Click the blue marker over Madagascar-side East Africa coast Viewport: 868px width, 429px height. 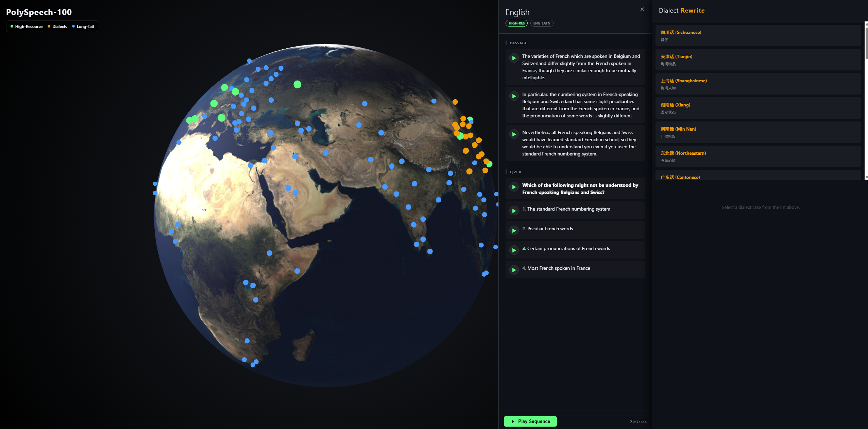click(x=297, y=271)
